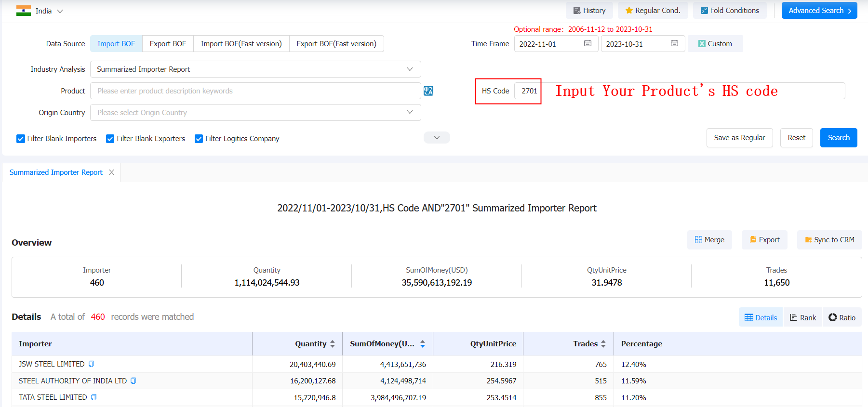Select Summarized Importer Report tab
This screenshot has height=407, width=868.
click(56, 172)
